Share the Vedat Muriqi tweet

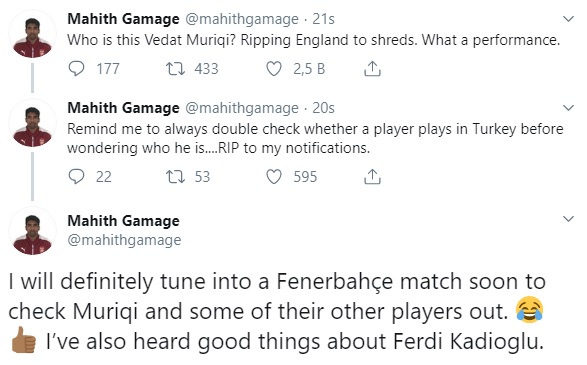[372, 69]
